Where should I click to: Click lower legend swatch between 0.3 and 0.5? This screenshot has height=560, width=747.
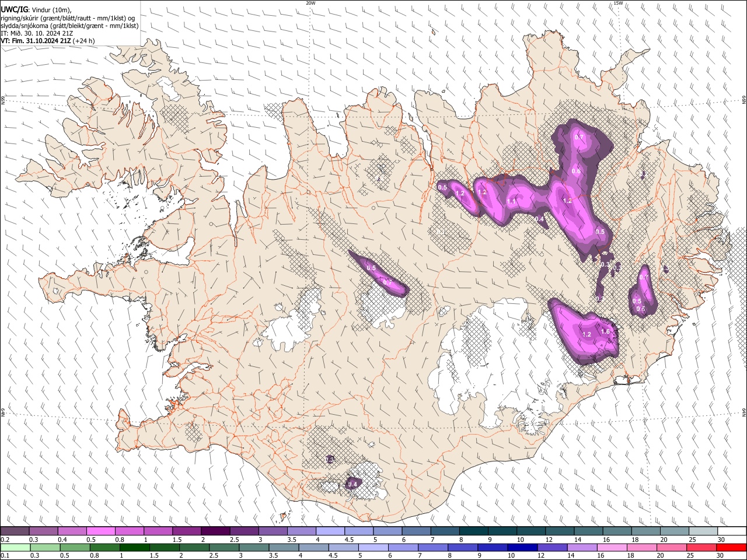[45, 547]
